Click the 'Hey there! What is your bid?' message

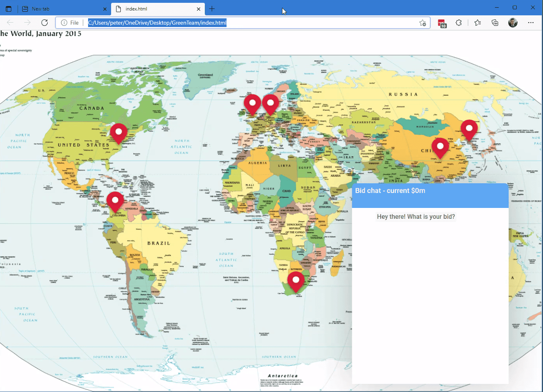tap(416, 217)
